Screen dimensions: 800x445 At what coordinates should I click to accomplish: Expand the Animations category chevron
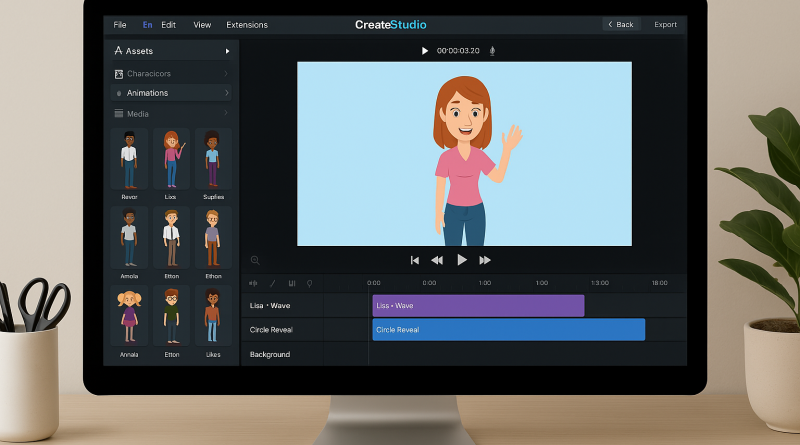tap(226, 93)
